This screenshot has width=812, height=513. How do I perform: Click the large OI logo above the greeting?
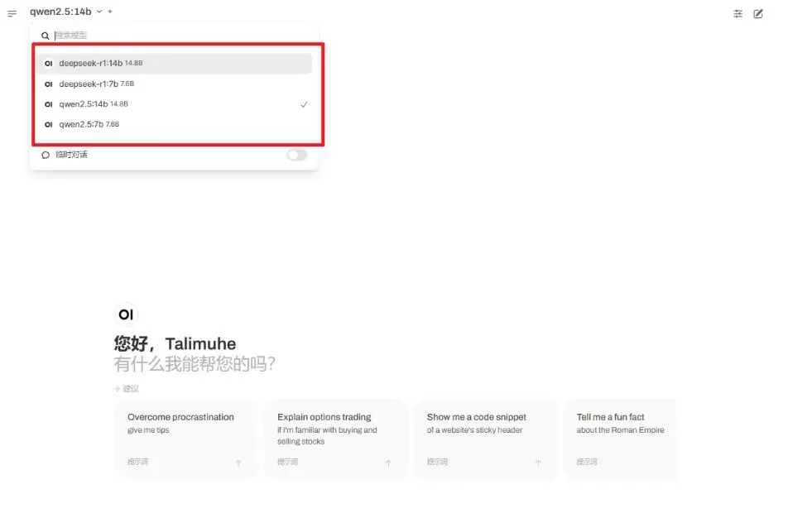(x=126, y=314)
